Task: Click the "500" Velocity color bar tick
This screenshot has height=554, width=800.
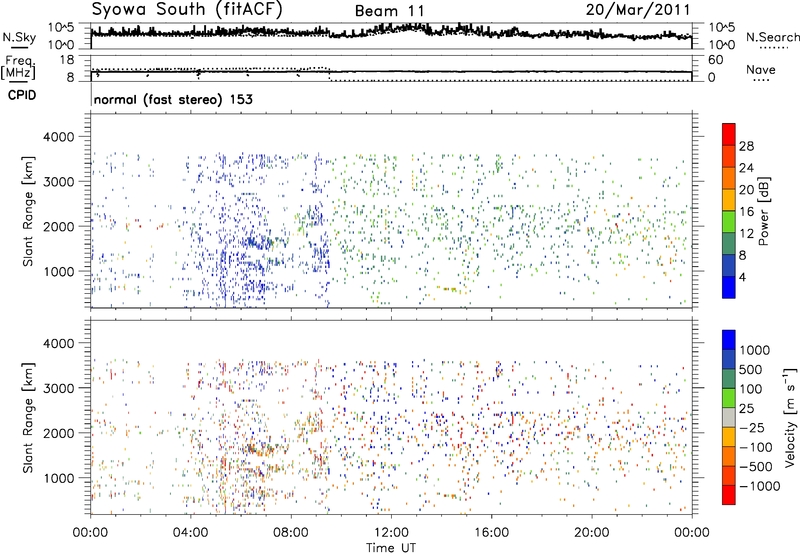Action: [751, 369]
